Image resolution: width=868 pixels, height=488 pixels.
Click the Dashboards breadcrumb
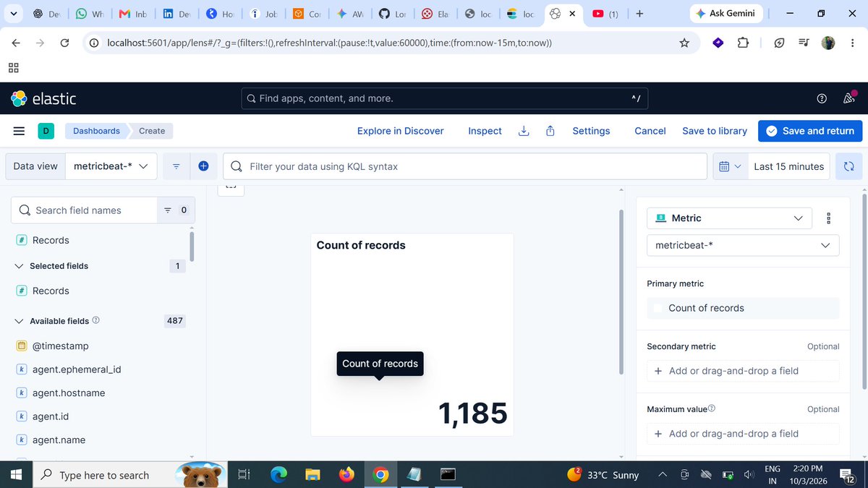coord(96,131)
